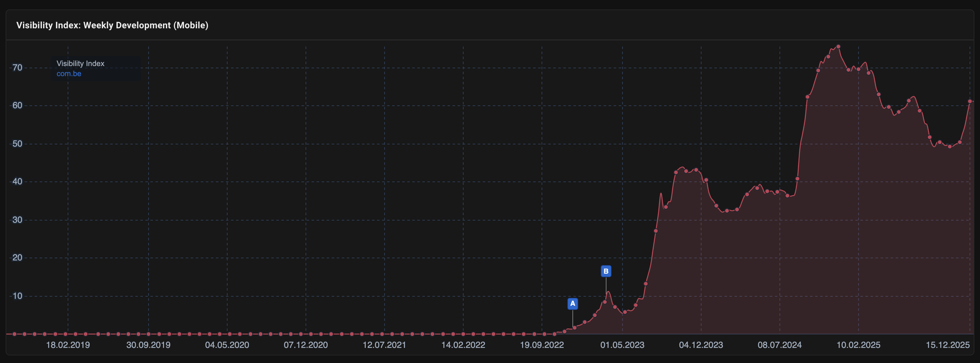Click the 07.12.2020 date axis label
980x363 pixels.
click(x=306, y=345)
